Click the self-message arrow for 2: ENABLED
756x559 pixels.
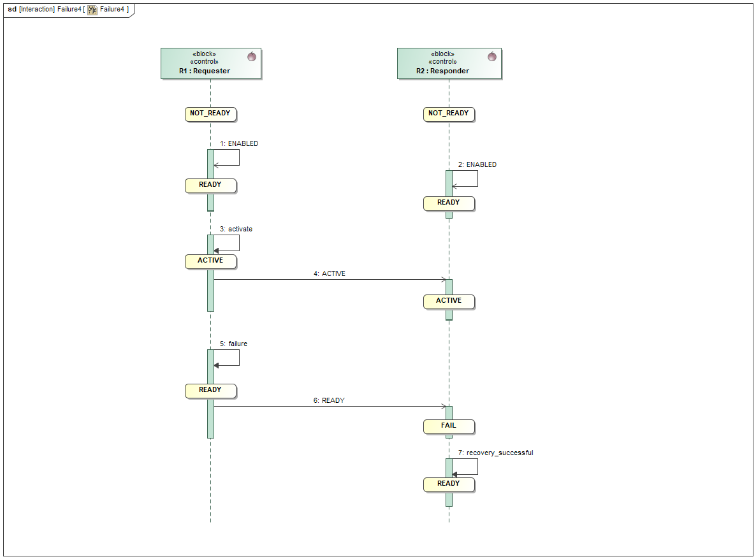point(466,186)
